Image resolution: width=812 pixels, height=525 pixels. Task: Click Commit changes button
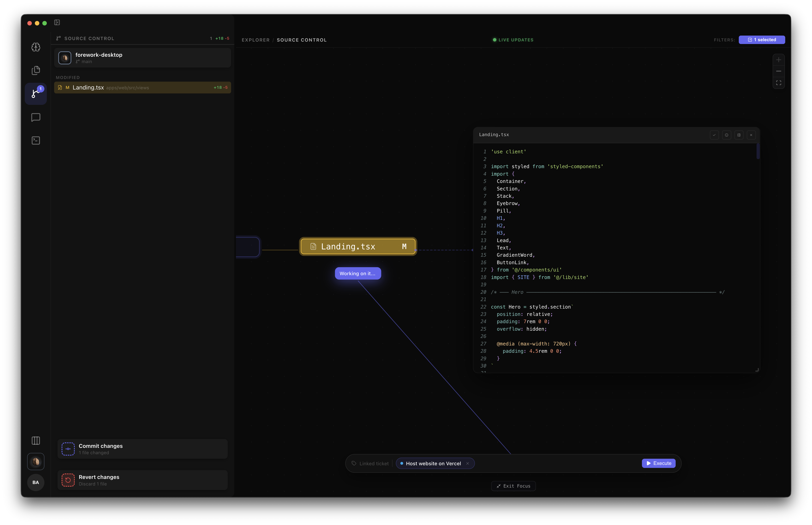click(143, 449)
